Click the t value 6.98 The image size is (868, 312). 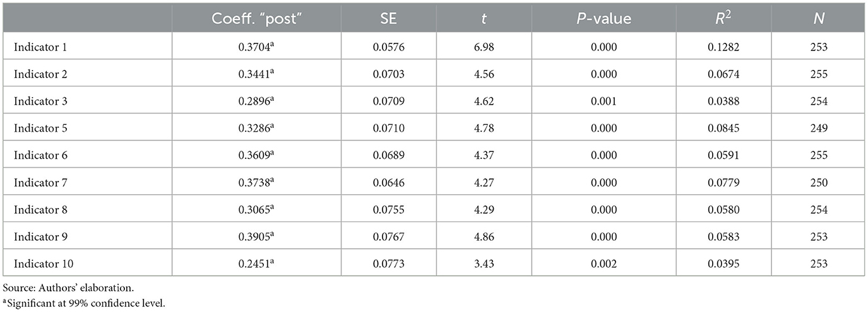pyautogui.click(x=484, y=47)
